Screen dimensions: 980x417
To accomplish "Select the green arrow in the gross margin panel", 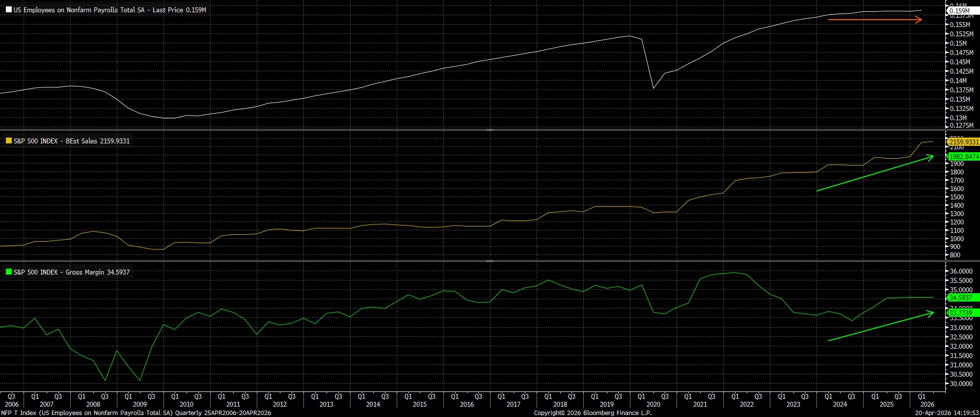I will coord(880,326).
